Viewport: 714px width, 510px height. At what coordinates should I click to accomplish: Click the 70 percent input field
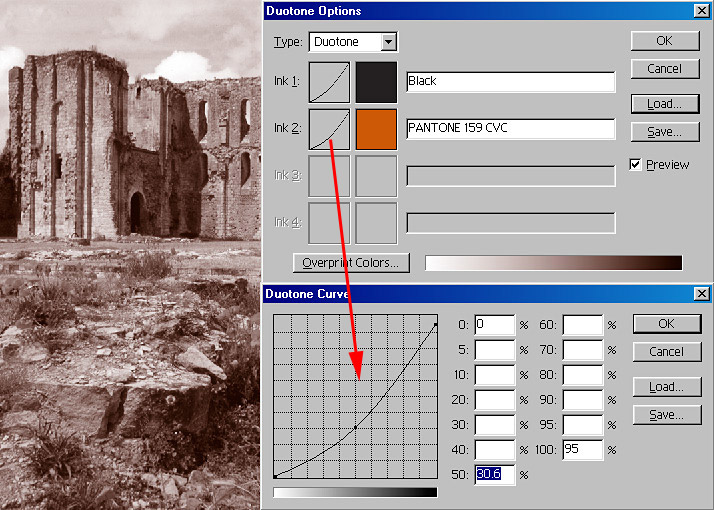(583, 350)
